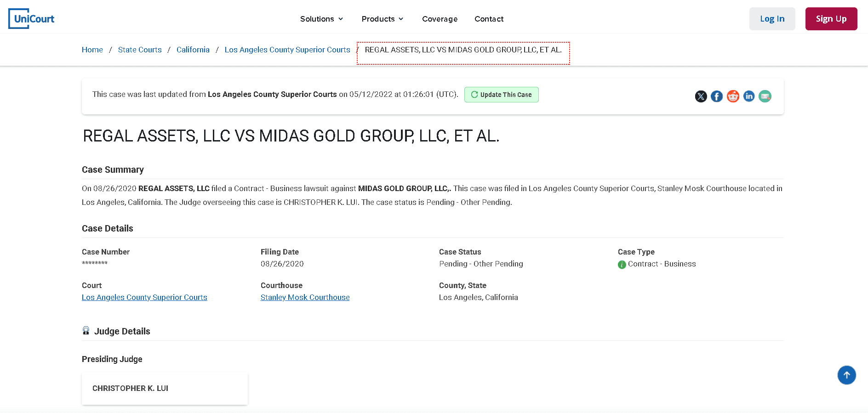Share case on LinkedIn
The width and height of the screenshot is (868, 413).
pyautogui.click(x=749, y=96)
